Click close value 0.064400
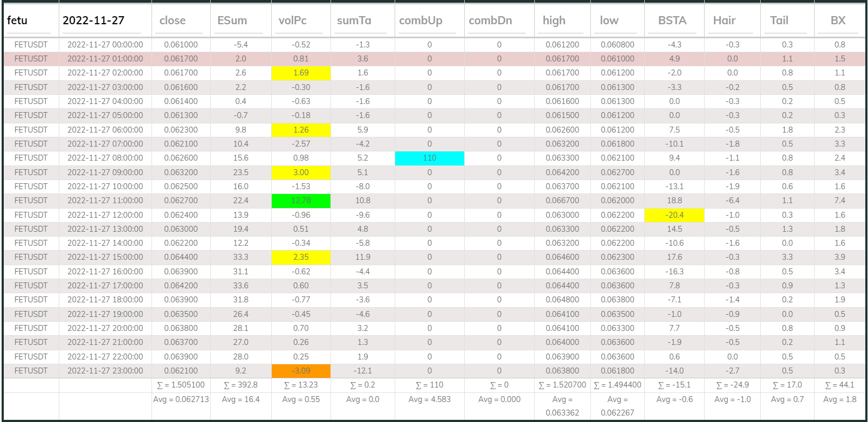This screenshot has width=868, height=422. (x=181, y=257)
